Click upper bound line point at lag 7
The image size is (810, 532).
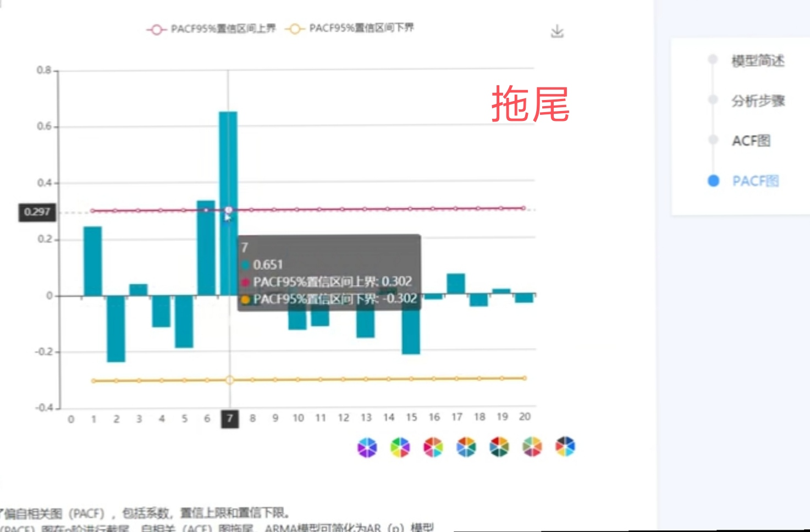pyautogui.click(x=229, y=210)
